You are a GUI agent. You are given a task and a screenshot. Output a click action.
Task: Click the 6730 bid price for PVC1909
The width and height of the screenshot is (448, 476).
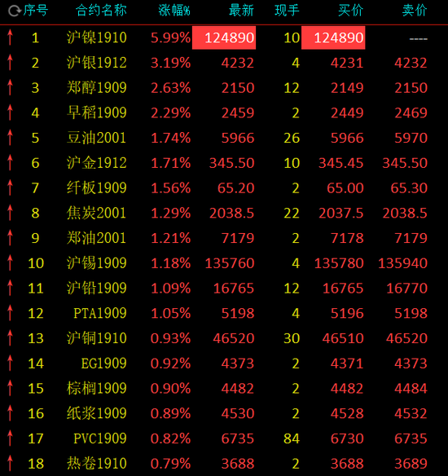[347, 439]
